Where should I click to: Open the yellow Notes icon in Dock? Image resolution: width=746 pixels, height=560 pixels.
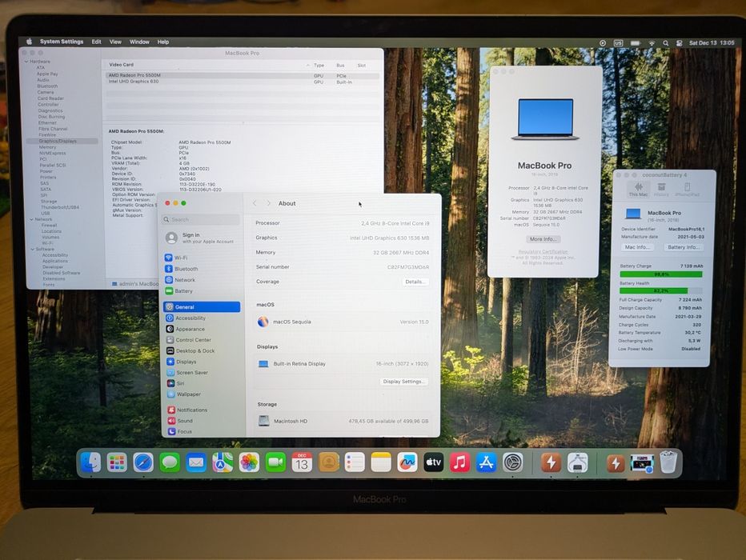click(381, 462)
